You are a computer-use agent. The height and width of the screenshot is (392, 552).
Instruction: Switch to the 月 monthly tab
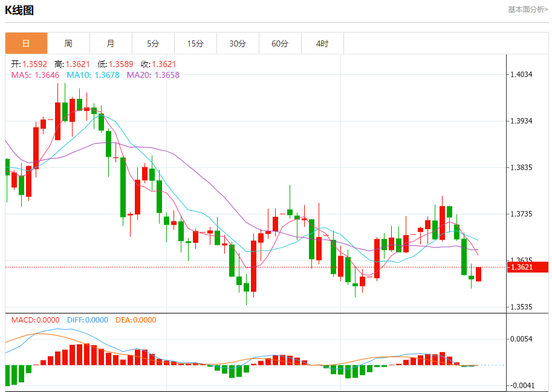(111, 43)
